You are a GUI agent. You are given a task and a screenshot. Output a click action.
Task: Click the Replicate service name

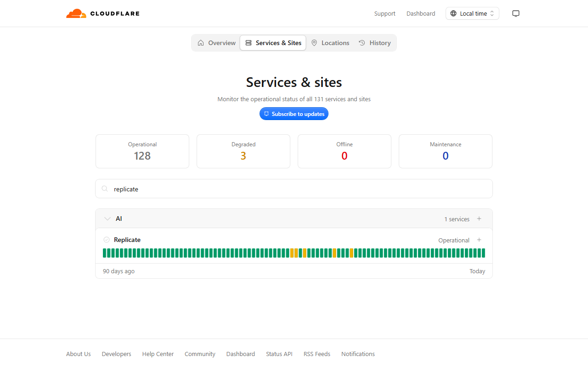point(127,240)
